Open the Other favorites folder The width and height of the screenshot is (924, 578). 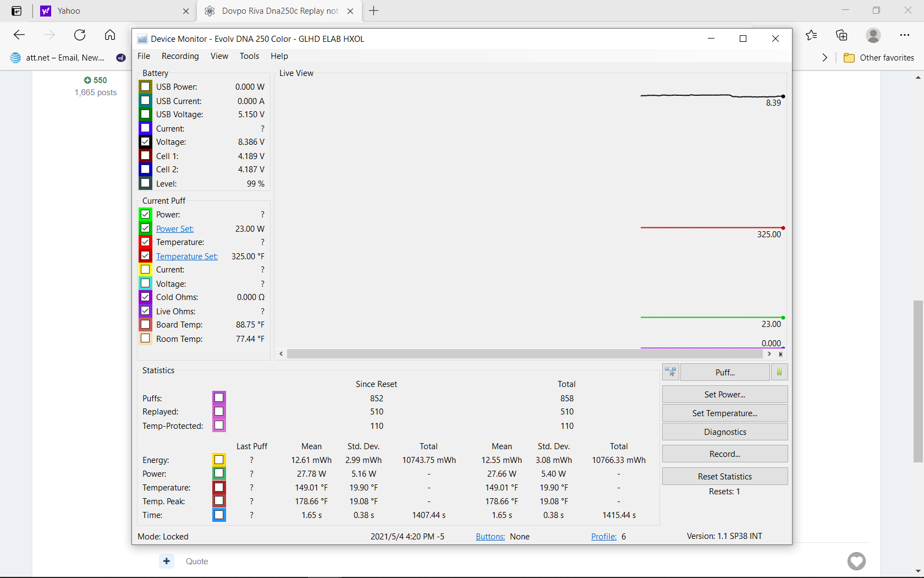(x=879, y=58)
